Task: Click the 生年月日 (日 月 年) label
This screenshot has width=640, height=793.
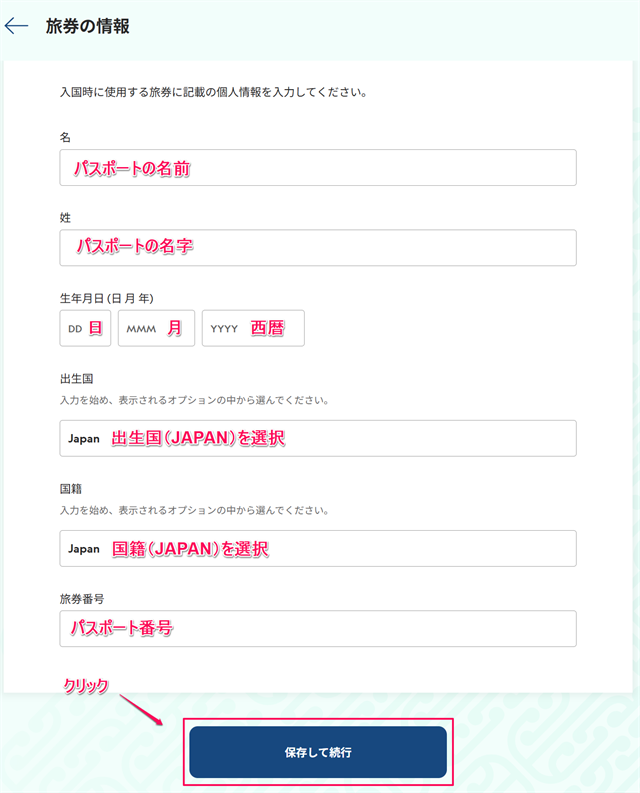Action: pyautogui.click(x=106, y=298)
